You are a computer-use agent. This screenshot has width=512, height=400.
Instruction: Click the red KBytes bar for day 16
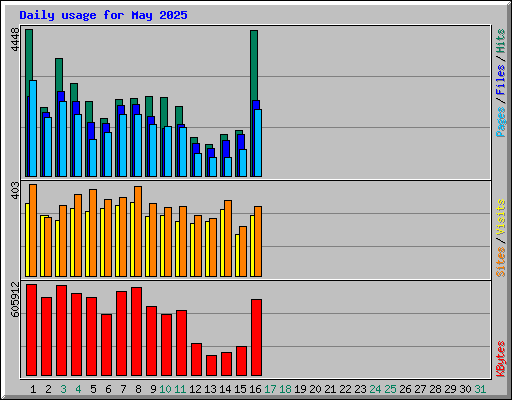(256, 337)
